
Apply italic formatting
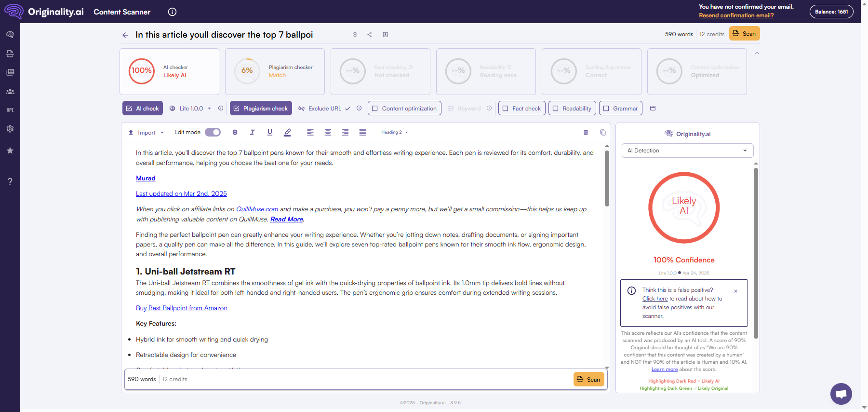tap(252, 132)
